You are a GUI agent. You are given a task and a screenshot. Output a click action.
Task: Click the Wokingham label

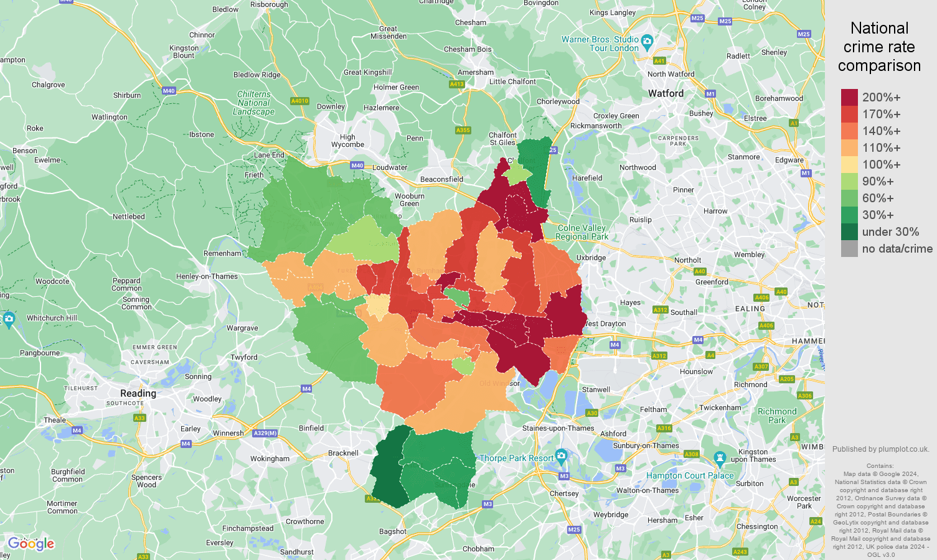point(270,459)
